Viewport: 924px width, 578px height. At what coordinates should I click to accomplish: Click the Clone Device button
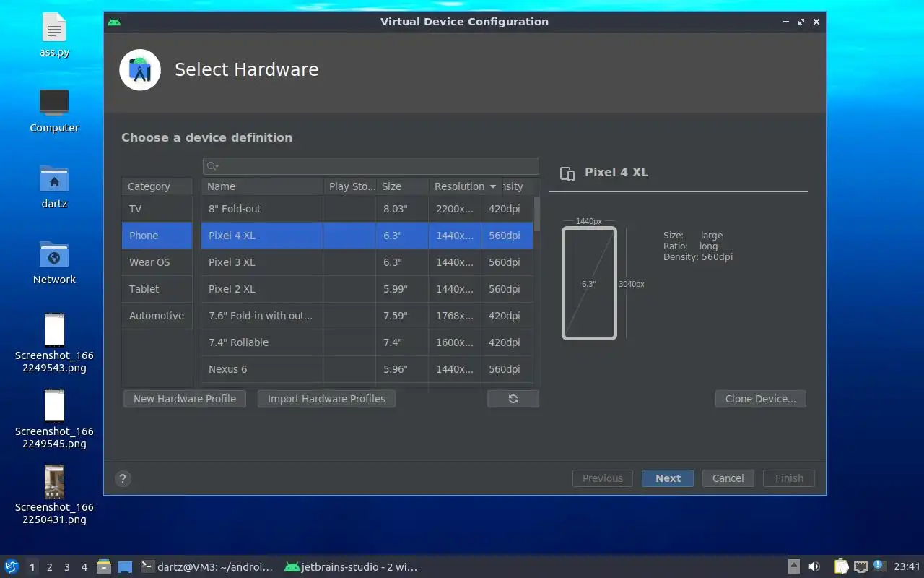pyautogui.click(x=761, y=399)
